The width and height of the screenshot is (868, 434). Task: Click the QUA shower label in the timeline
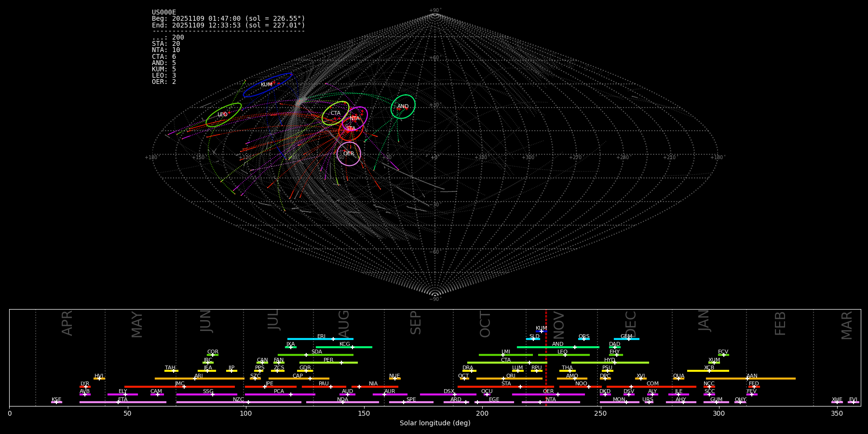[x=678, y=376]
